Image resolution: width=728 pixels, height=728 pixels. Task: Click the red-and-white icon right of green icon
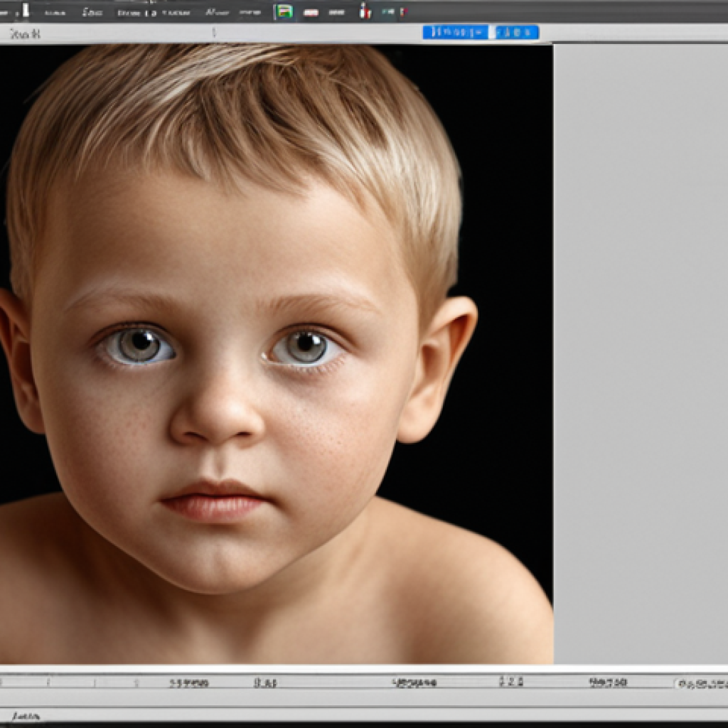tap(311, 12)
